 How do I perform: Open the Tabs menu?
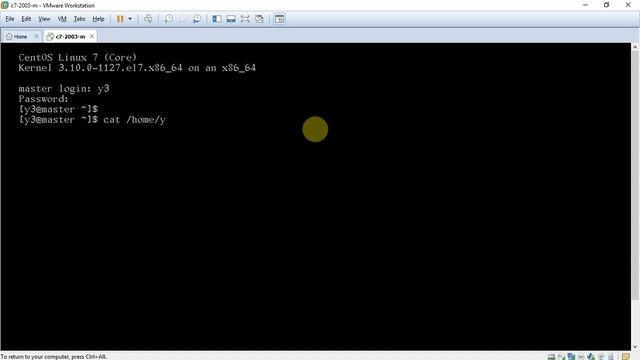pos(79,19)
